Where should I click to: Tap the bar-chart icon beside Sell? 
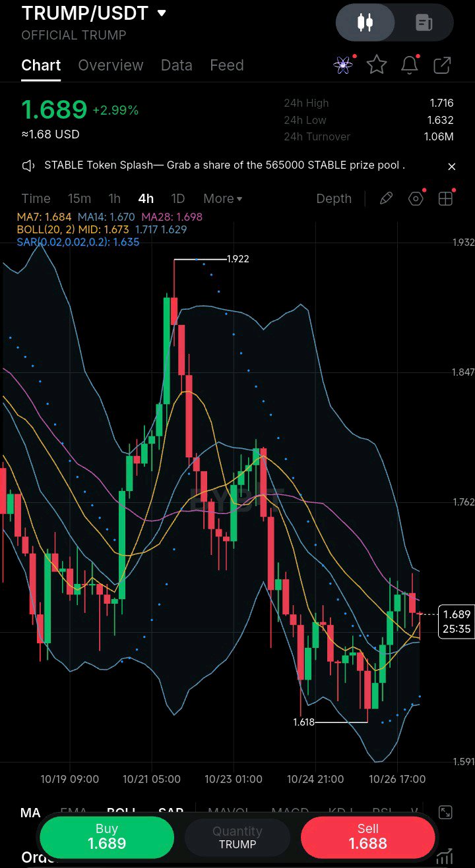444,856
